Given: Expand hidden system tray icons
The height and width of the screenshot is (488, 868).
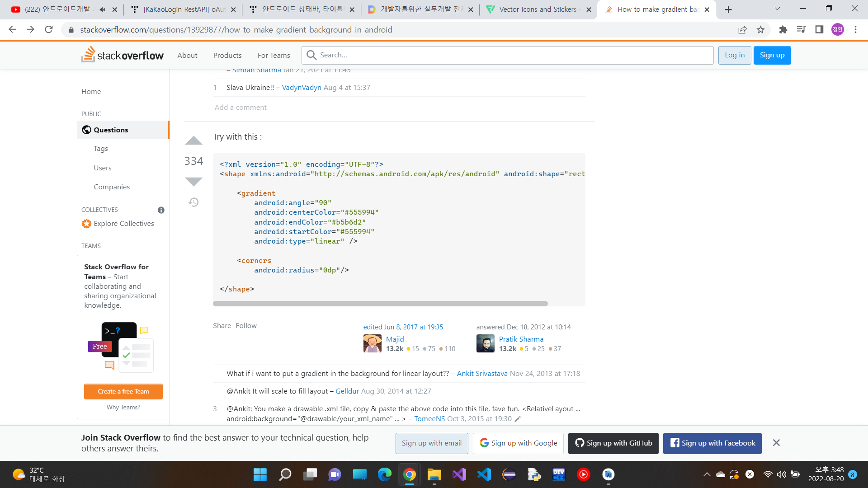Looking at the screenshot, I should 707,474.
